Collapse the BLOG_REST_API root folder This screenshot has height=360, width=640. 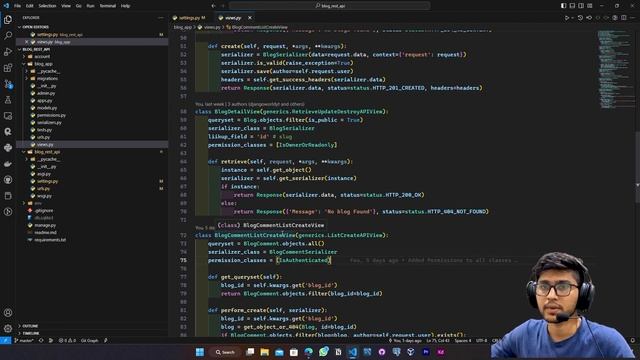[92, 49]
